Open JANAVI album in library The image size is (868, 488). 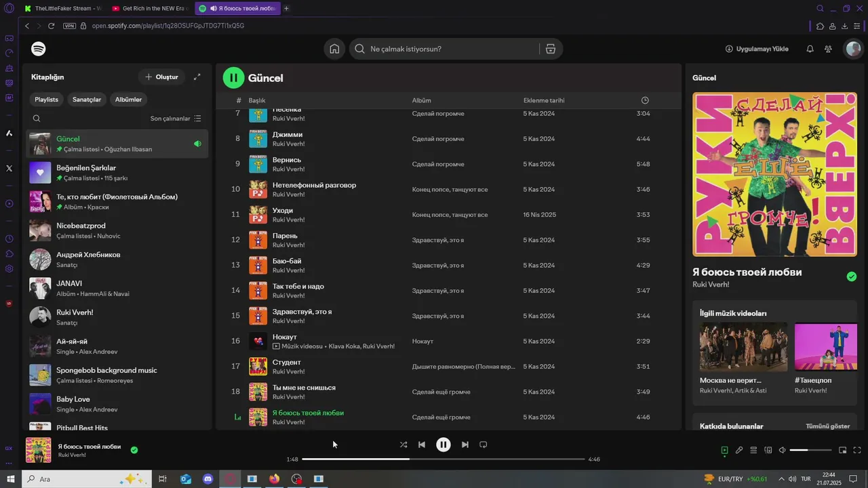point(117,288)
